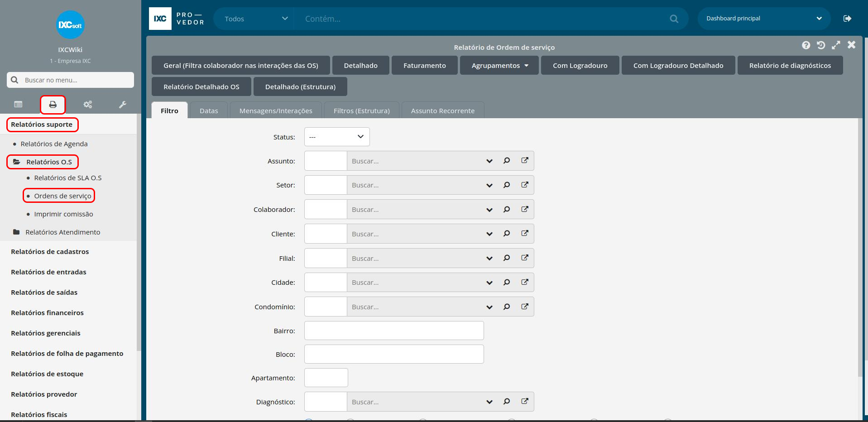This screenshot has height=422, width=868.
Task: Search Assunto with magnifier icon
Action: 507,161
